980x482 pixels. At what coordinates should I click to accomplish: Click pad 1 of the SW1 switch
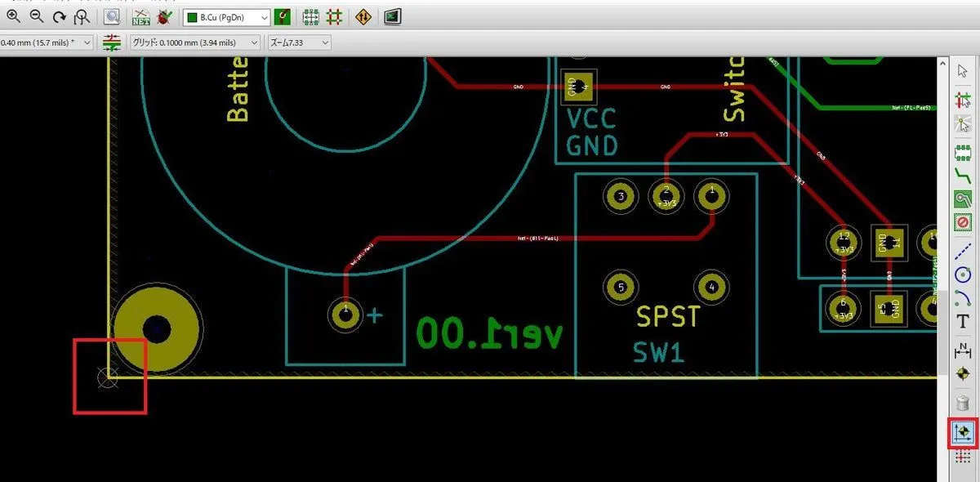711,196
